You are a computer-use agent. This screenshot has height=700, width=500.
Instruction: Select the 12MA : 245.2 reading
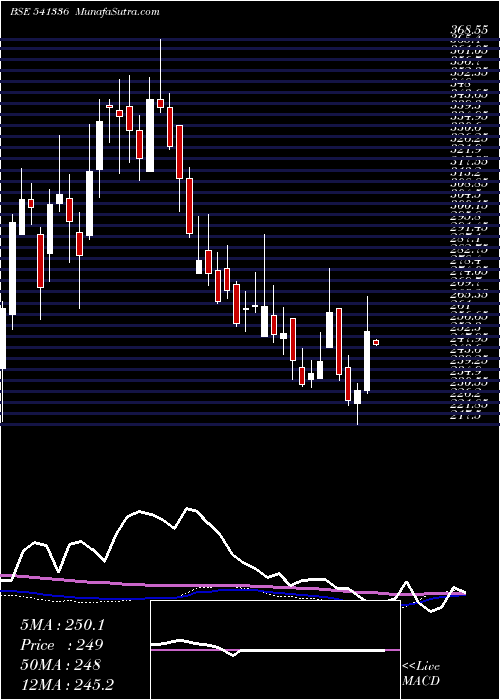tap(65, 684)
